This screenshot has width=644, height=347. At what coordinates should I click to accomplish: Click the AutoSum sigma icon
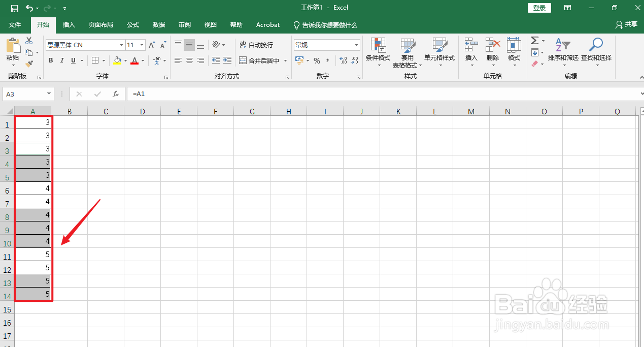534,41
